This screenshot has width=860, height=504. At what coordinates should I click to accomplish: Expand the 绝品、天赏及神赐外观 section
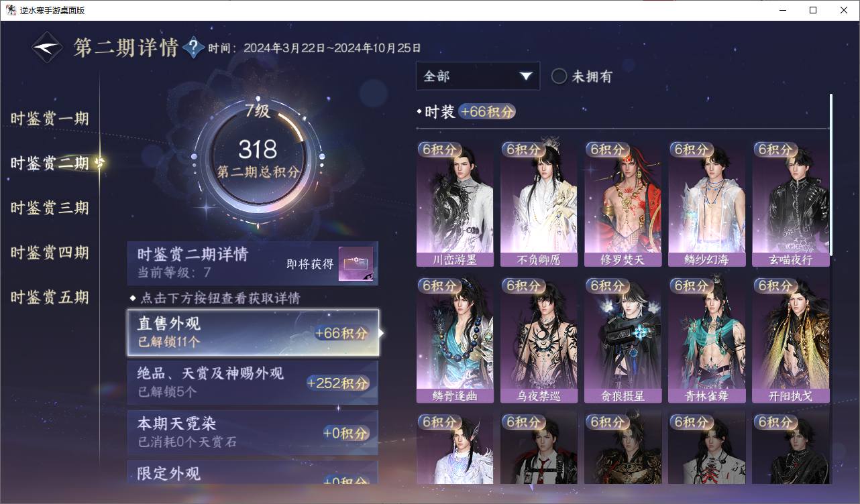(x=253, y=383)
